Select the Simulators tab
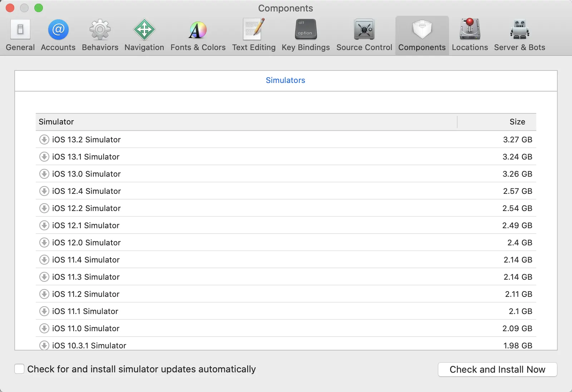This screenshot has height=392, width=572. coord(285,80)
